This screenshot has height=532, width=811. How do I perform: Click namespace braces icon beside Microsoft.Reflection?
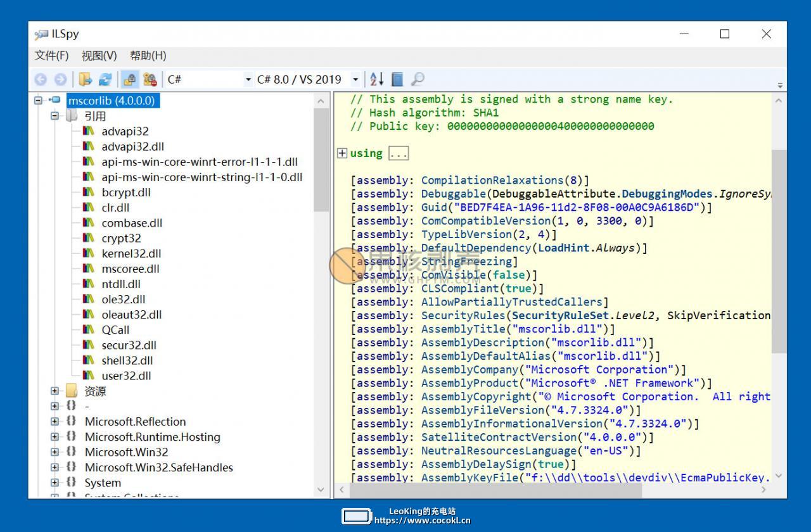[72, 421]
